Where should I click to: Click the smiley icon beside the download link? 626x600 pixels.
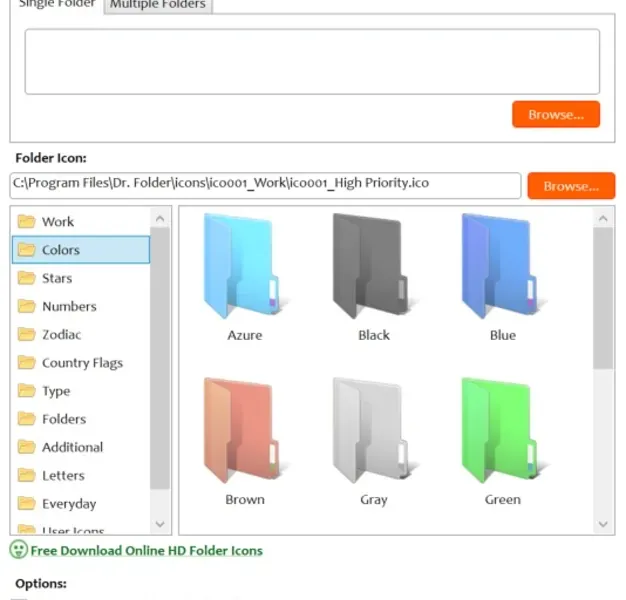18,550
